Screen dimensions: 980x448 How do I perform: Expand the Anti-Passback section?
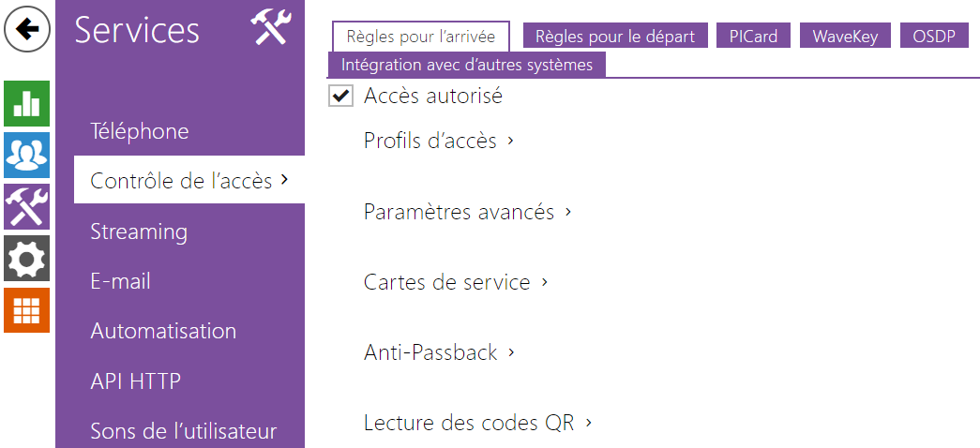point(439,352)
